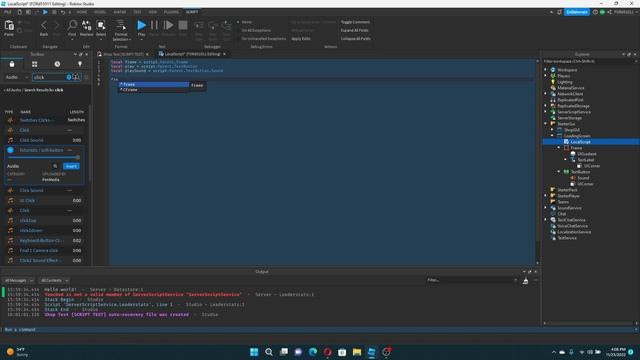Click the Select tool in Edit group

(x=101, y=25)
